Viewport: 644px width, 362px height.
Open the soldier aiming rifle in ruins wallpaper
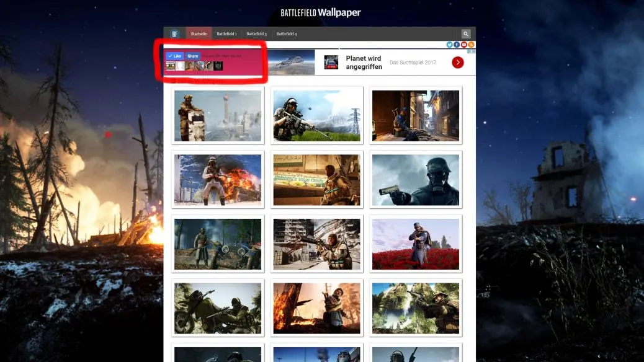coord(316,244)
